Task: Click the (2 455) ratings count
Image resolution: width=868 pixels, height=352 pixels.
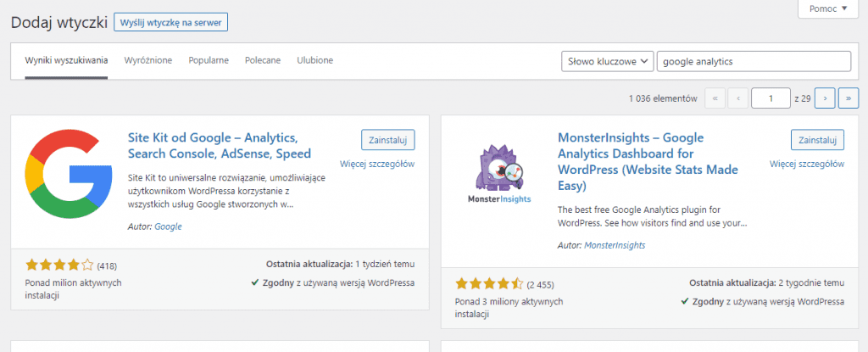Action: pos(540,285)
